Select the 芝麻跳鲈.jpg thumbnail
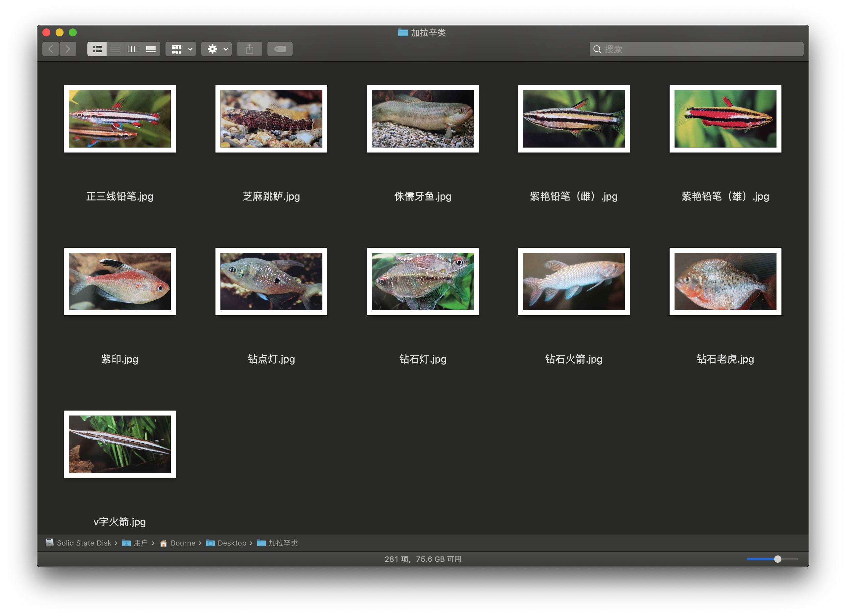The image size is (846, 616). (271, 118)
